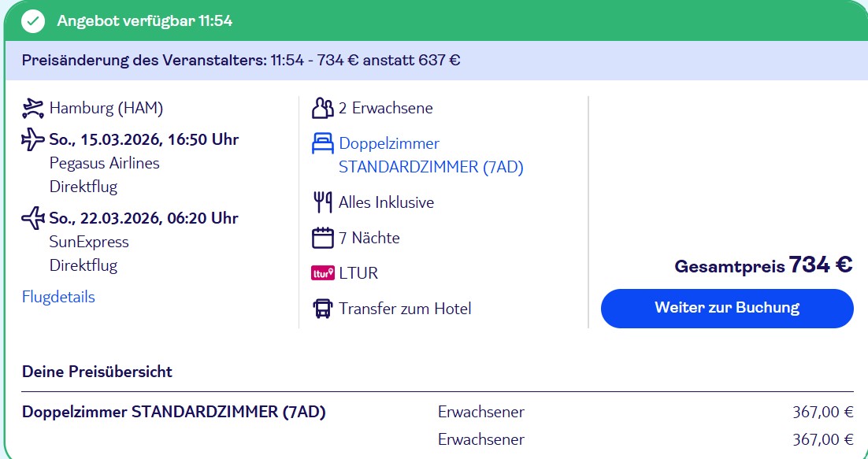Click the bed icon beside Doppelzimmer
This screenshot has width=868, height=459.
pyautogui.click(x=323, y=144)
